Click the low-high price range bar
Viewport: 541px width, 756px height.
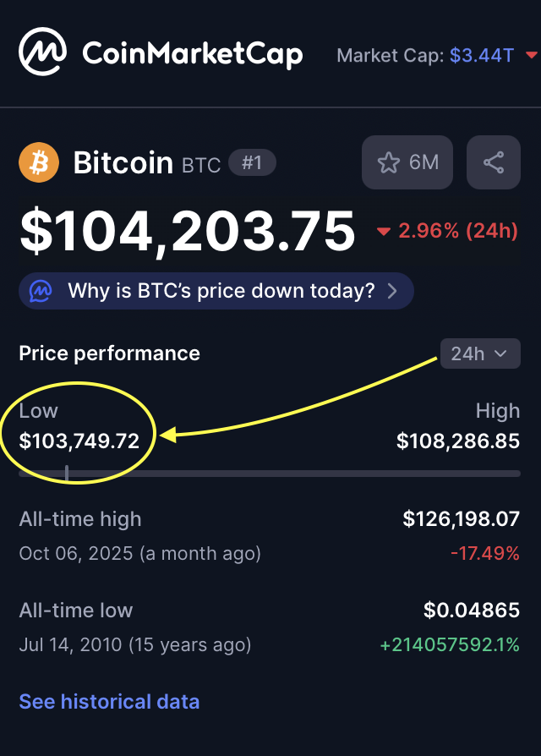270,474
